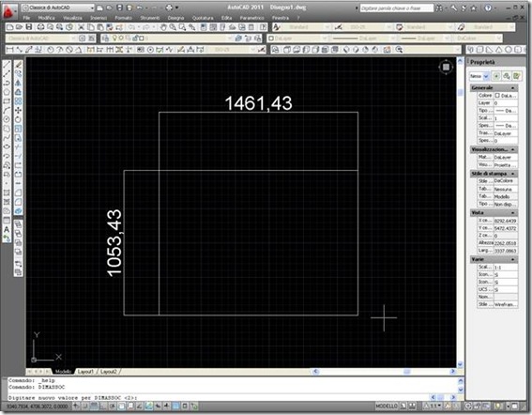Open the Quotatura menu
Image resolution: width=532 pixels, height=415 pixels.
203,18
